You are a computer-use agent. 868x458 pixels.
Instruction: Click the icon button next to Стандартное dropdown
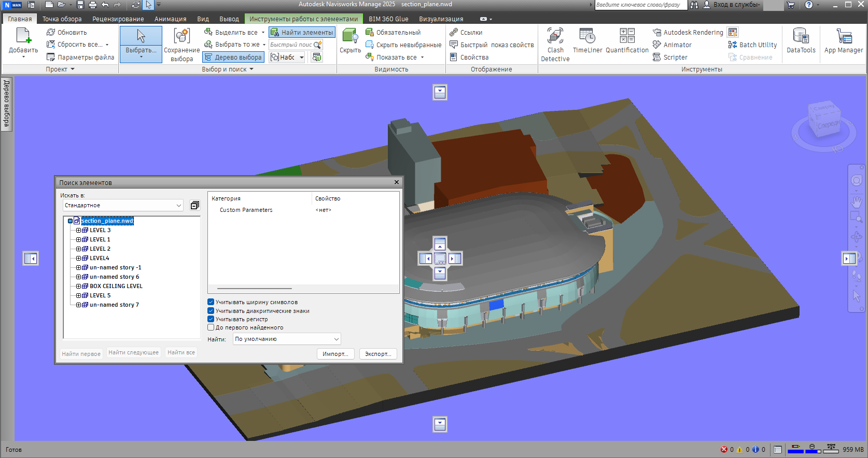194,205
